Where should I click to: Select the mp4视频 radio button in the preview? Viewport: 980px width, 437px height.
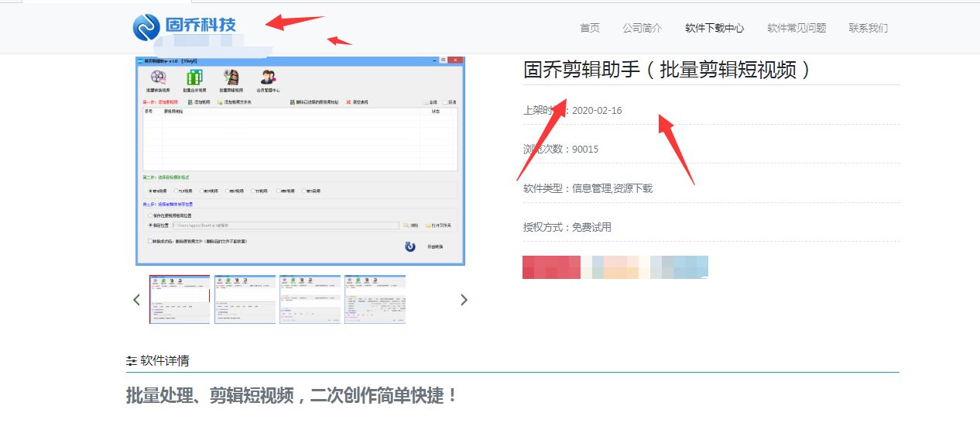coord(150,191)
